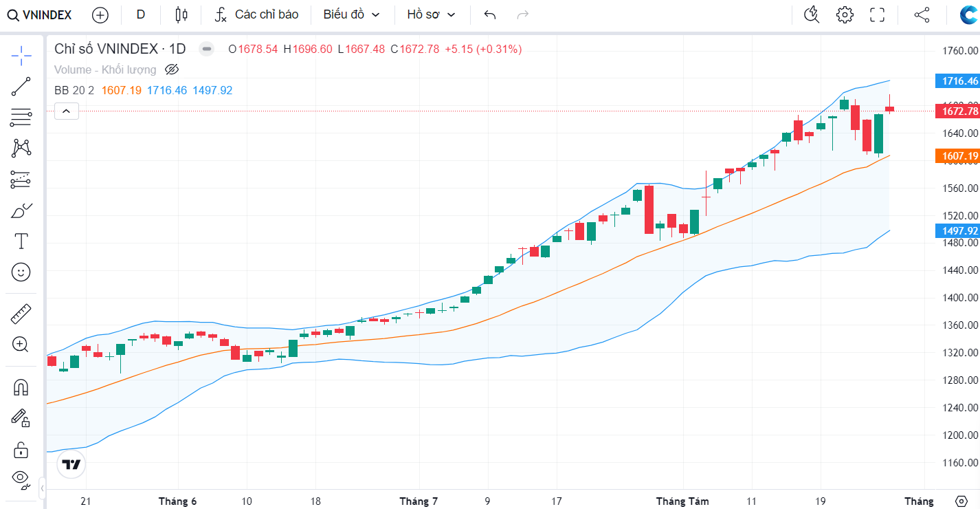Click grey status dot beside 1D
The image size is (980, 509).
(x=206, y=49)
